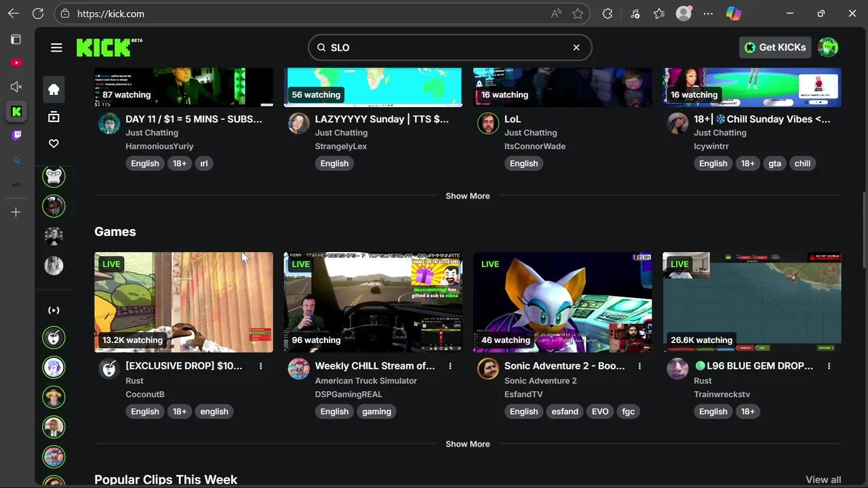
Task: Open CoconutB channel avatar
Action: tap(109, 369)
